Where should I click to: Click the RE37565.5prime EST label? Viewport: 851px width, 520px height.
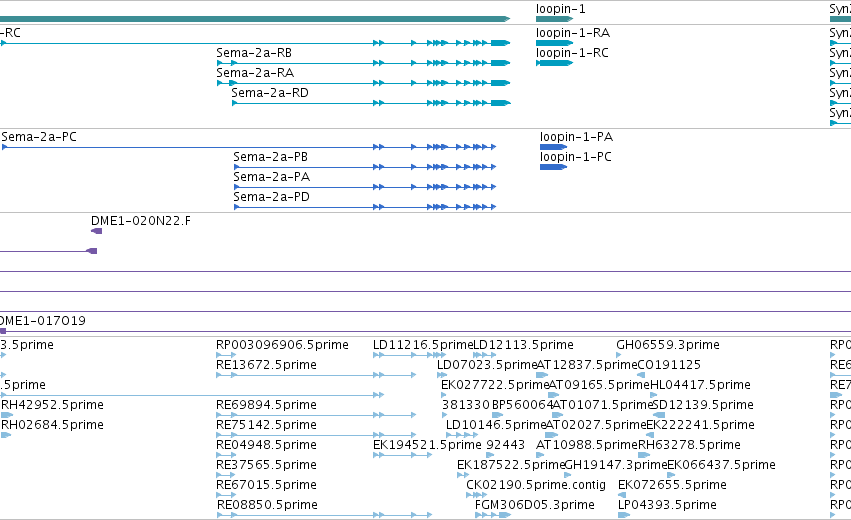[x=266, y=465]
